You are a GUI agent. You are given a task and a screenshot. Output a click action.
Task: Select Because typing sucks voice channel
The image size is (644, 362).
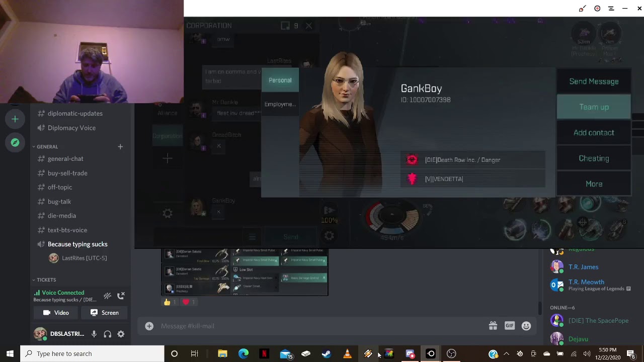(x=77, y=244)
